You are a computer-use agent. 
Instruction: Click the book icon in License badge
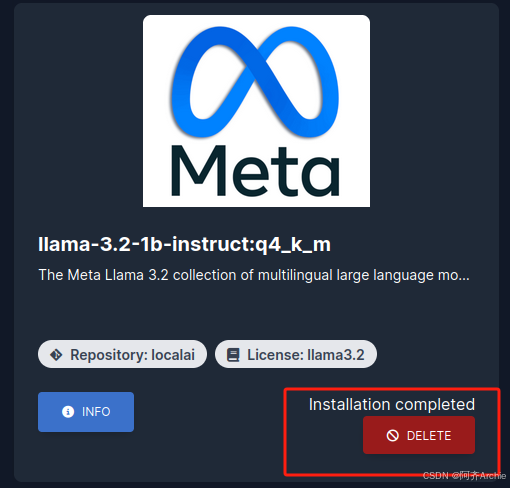click(233, 355)
